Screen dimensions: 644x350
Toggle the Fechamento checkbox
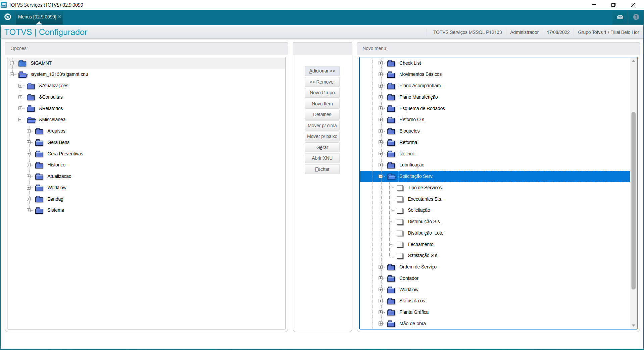[400, 245]
